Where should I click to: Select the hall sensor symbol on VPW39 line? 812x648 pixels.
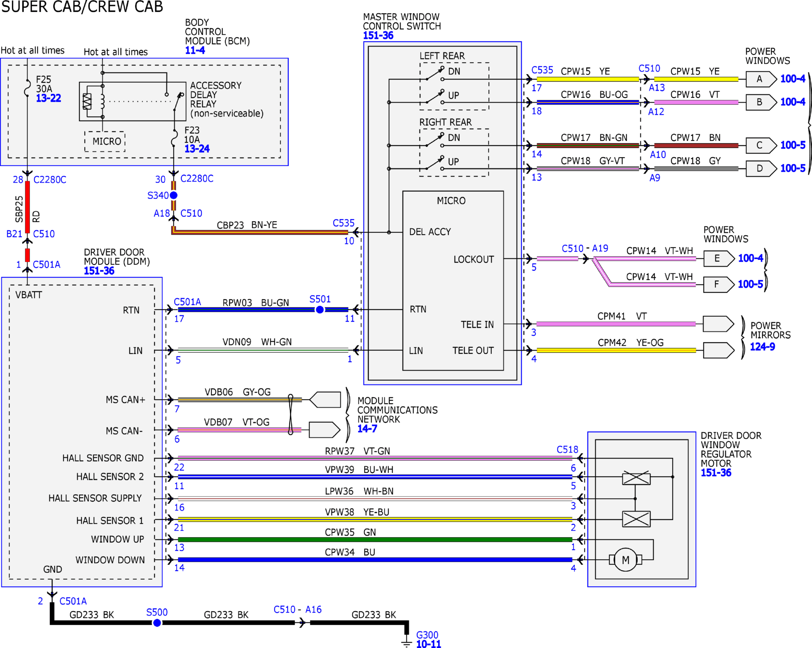636,478
